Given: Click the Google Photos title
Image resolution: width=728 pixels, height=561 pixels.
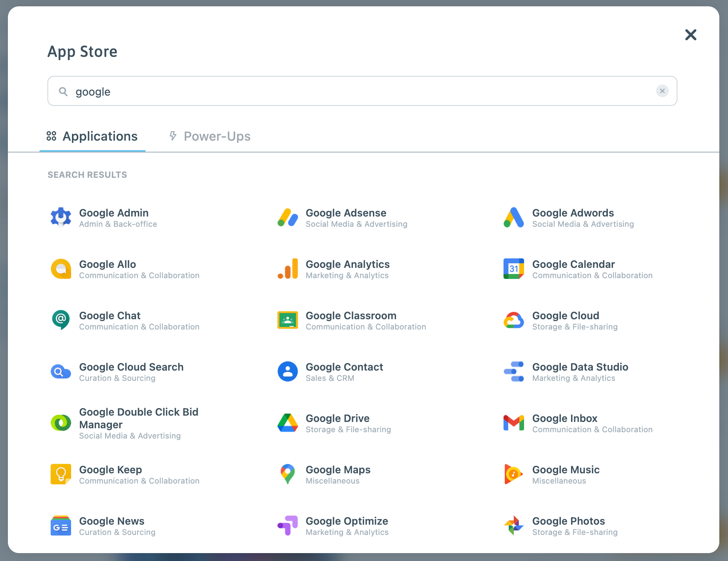Looking at the screenshot, I should pyautogui.click(x=568, y=521).
